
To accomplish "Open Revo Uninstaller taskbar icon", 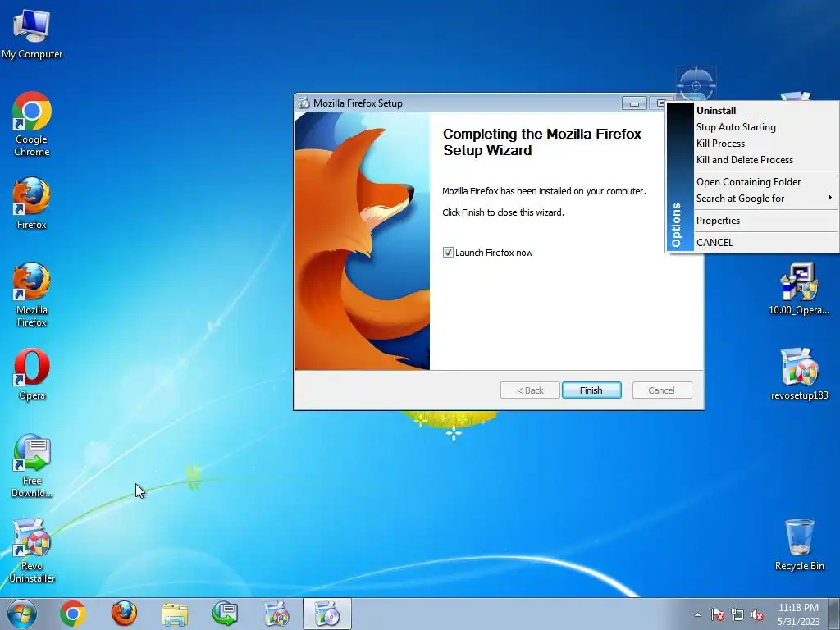I will pyautogui.click(x=276, y=614).
